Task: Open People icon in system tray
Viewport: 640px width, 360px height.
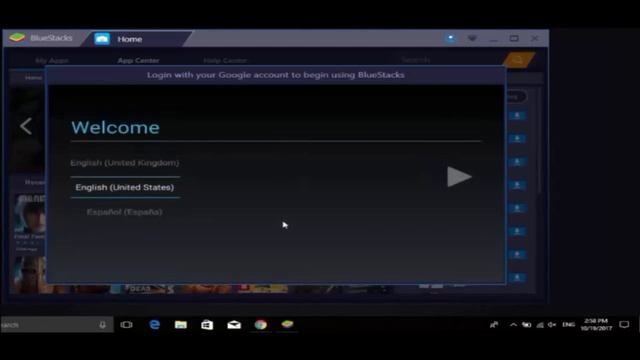Action: click(x=494, y=325)
